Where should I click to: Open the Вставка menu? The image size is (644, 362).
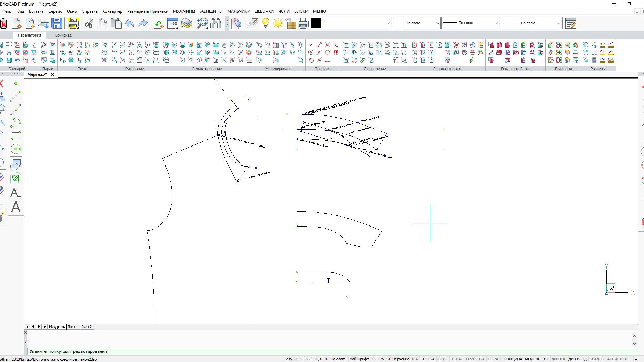pos(36,11)
